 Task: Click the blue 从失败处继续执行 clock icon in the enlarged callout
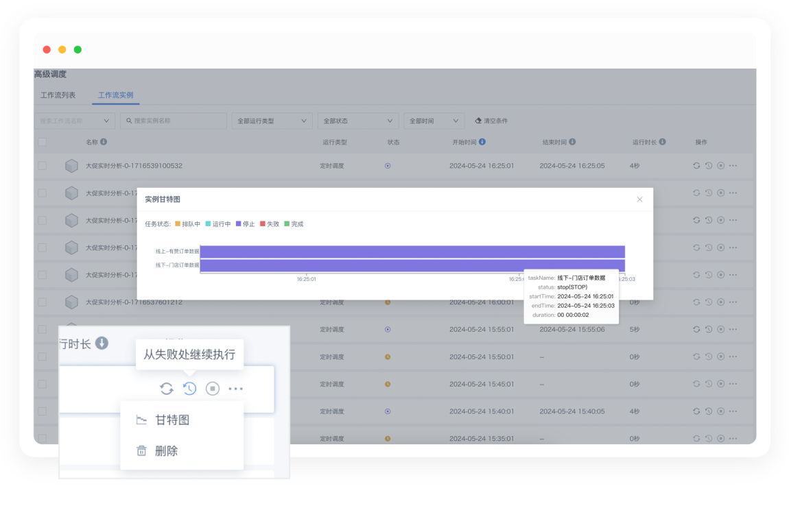189,389
